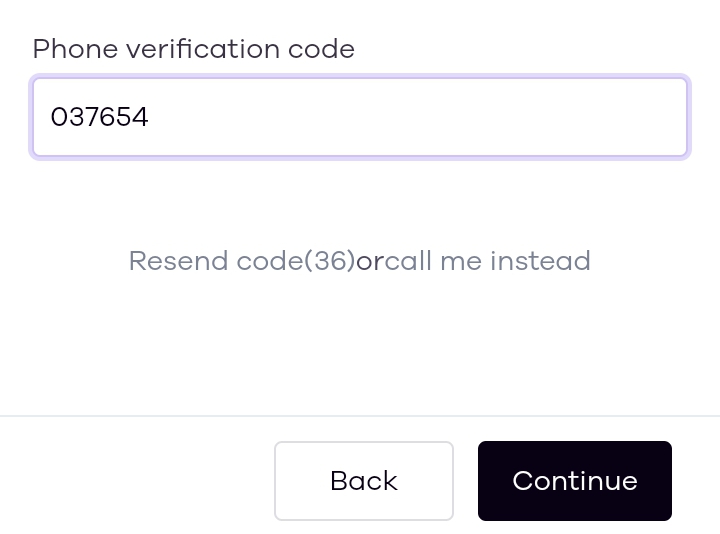720x534 pixels.
Task: Click the Phone verification code label
Action: tap(193, 49)
